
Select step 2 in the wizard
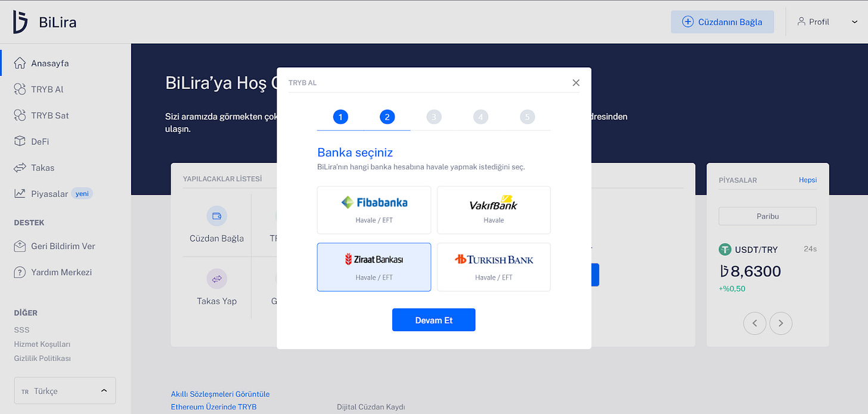pyautogui.click(x=387, y=117)
